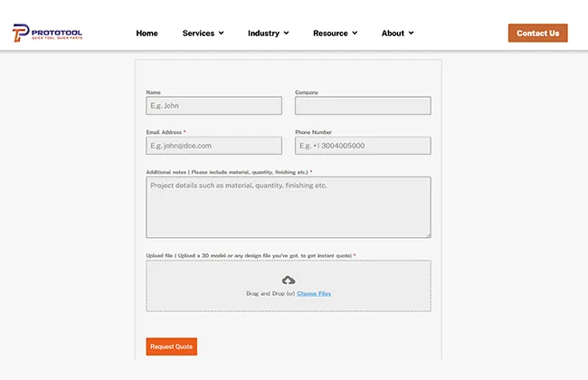Click the Phone Number input
Image resolution: width=588 pixels, height=380 pixels.
point(363,146)
